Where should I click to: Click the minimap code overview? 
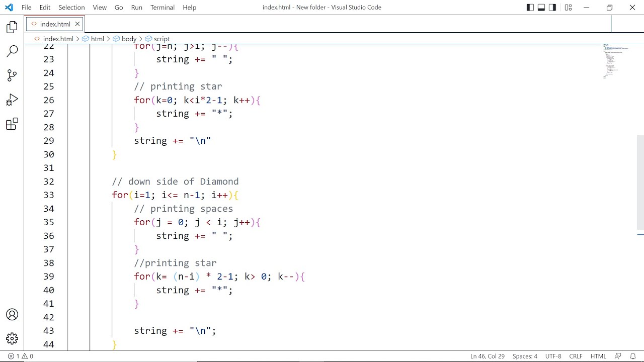[617, 61]
